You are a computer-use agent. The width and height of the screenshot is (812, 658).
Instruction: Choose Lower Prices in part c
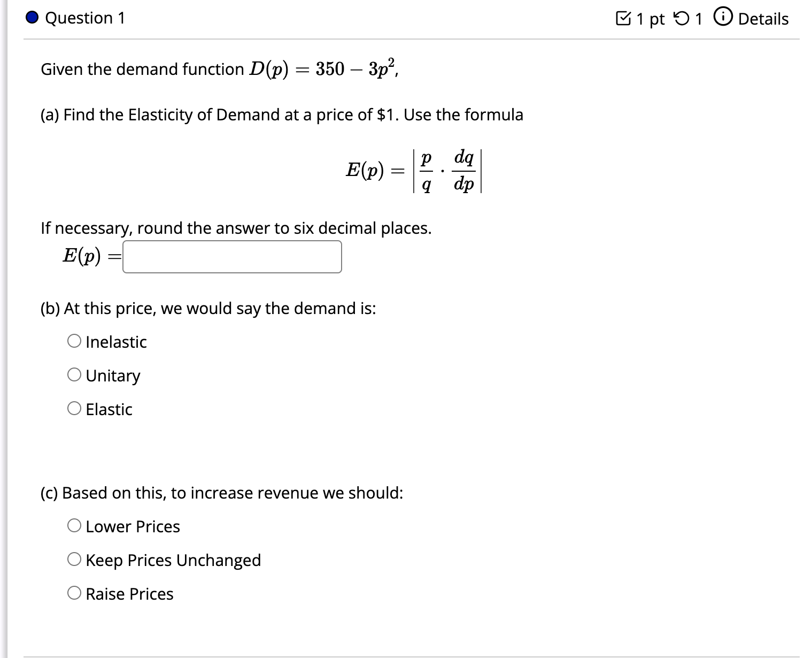tap(74, 526)
